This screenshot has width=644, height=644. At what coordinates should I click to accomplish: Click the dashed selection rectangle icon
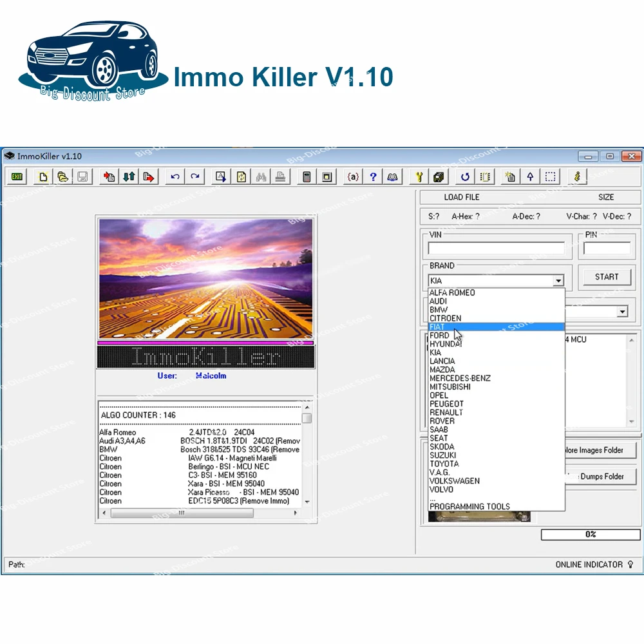click(x=551, y=177)
